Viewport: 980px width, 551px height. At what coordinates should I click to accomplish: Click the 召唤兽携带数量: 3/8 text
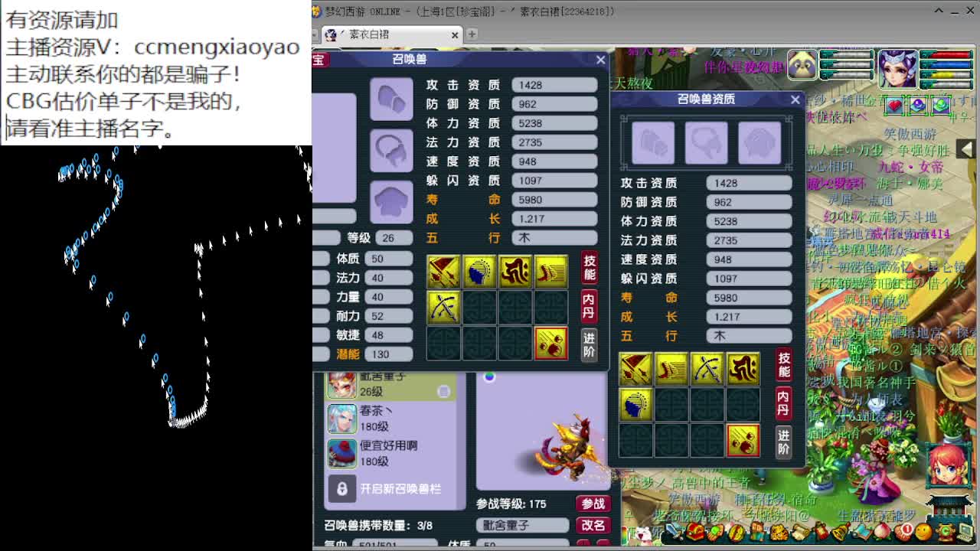coord(378,525)
